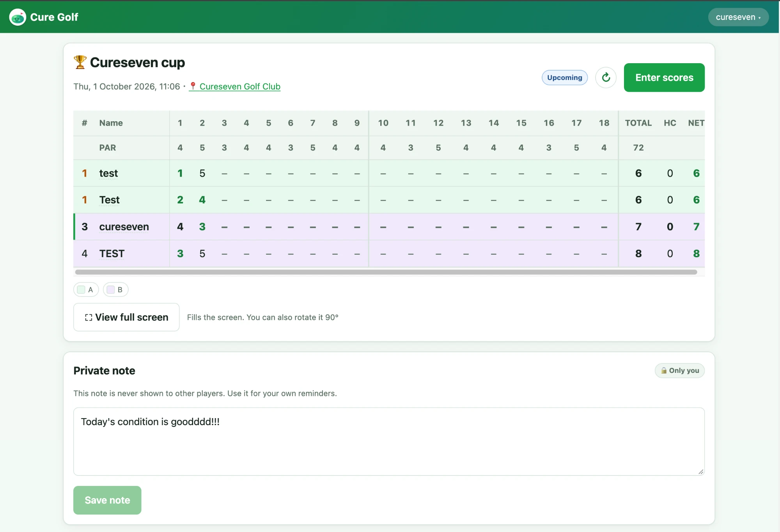780x532 pixels.
Task: Click the Cure Golf home title
Action: pos(54,17)
